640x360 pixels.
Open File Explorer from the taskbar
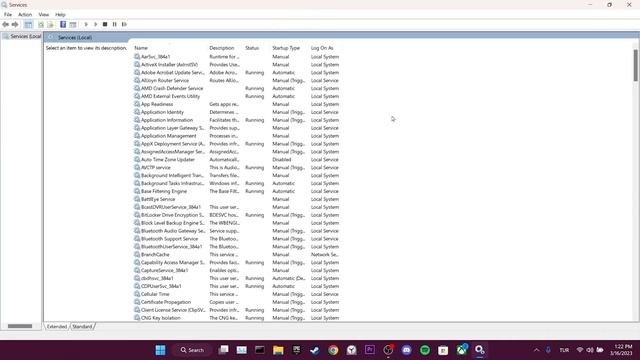[x=278, y=350]
